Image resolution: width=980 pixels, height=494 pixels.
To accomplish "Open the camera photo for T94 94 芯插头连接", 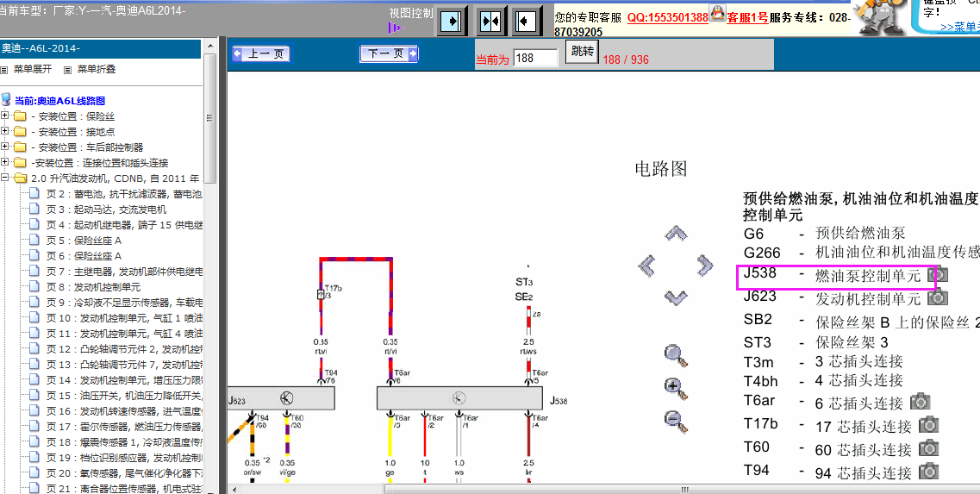I will pyautogui.click(x=929, y=471).
